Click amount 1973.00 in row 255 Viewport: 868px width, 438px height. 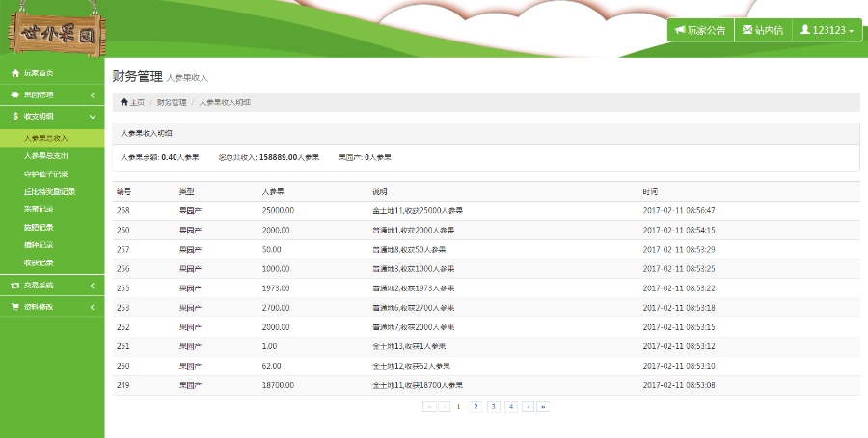click(276, 287)
